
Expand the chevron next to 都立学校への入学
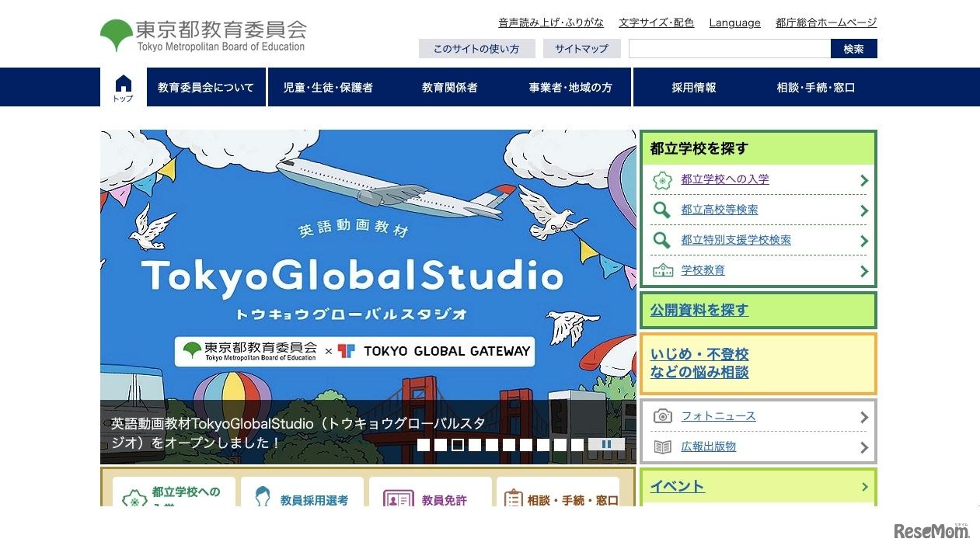click(863, 179)
